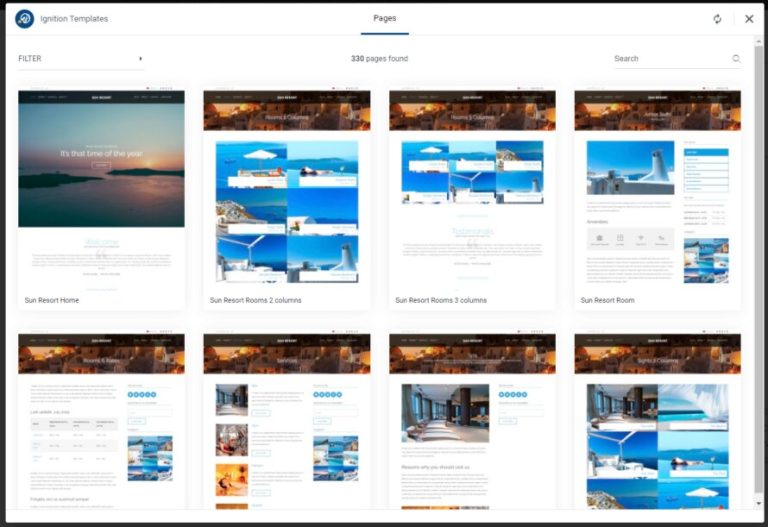The width and height of the screenshot is (768, 527).
Task: Focus the Search input field
Action: 670,59
